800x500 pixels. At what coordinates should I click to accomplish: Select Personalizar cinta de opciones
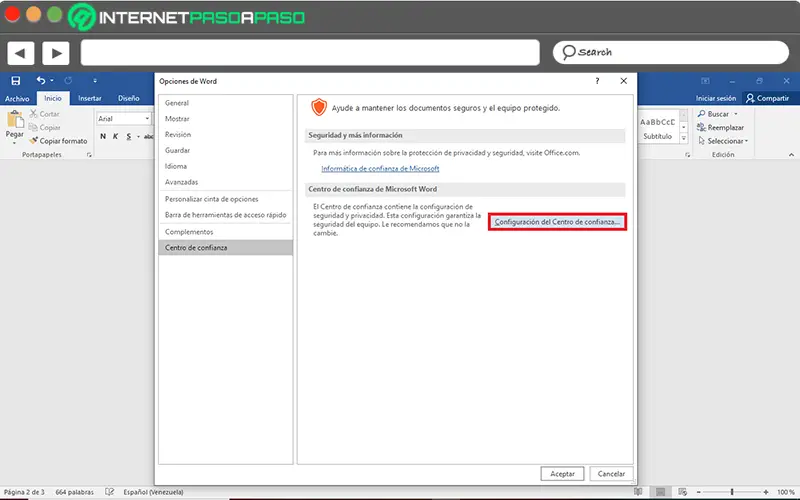click(x=226, y=199)
